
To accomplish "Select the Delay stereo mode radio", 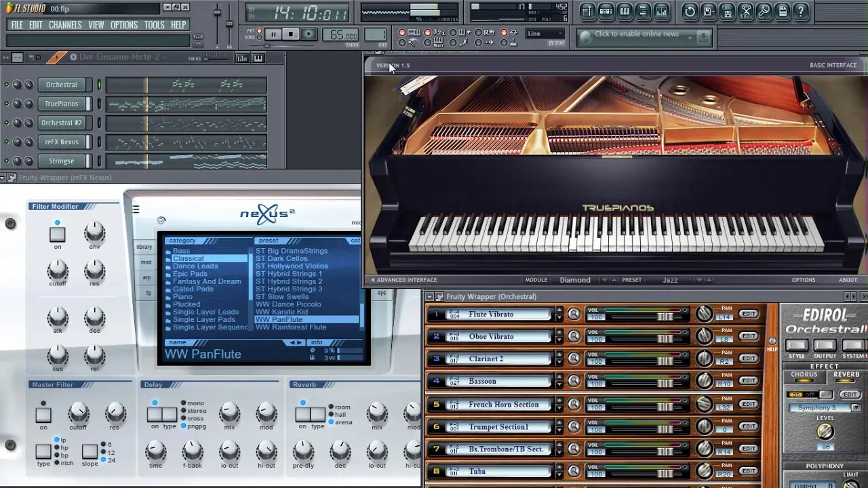I will click(184, 411).
